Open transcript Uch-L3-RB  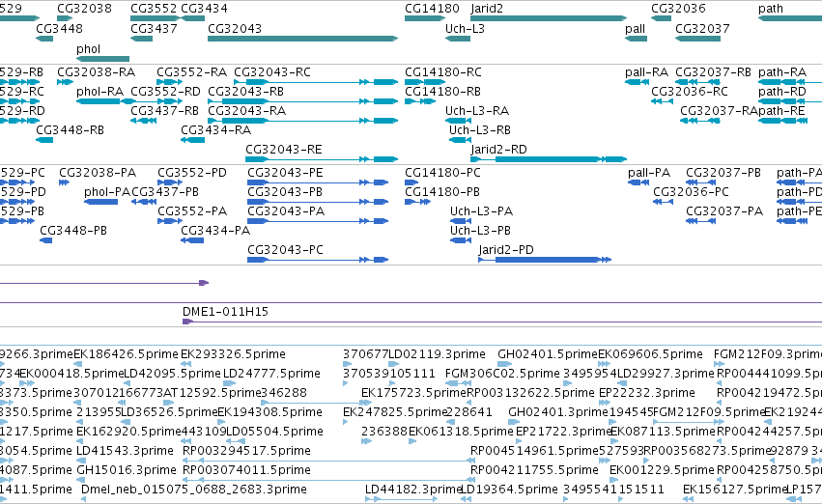[x=480, y=130]
